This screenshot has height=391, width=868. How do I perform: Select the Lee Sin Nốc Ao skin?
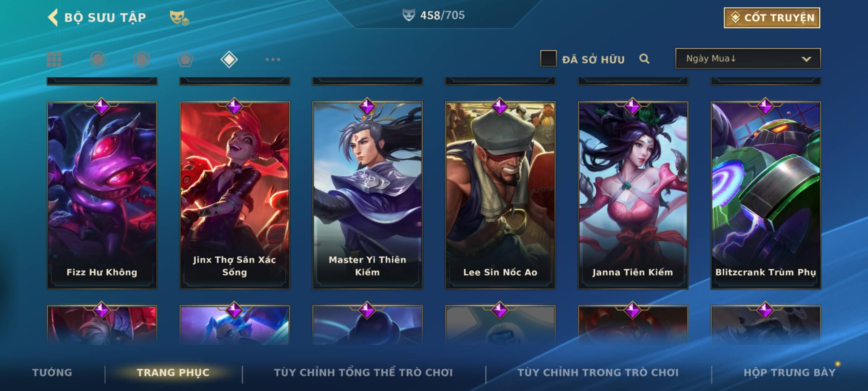(x=500, y=195)
